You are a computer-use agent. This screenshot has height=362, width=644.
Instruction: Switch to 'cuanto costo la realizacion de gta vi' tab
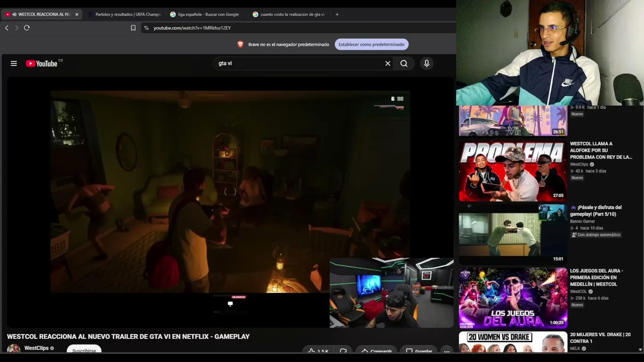point(289,15)
